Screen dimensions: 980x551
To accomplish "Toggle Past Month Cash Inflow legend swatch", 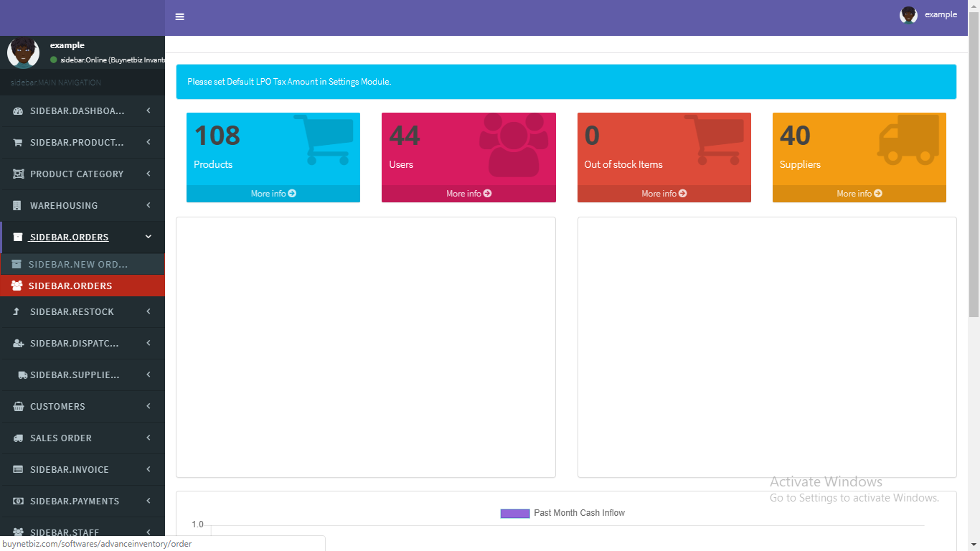I will pyautogui.click(x=514, y=513).
